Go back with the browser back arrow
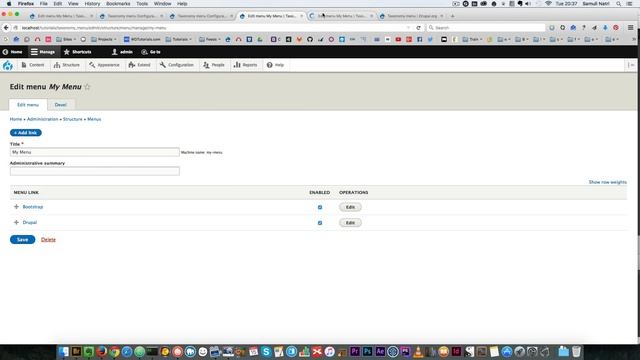This screenshot has height=360, width=640. click(6, 28)
